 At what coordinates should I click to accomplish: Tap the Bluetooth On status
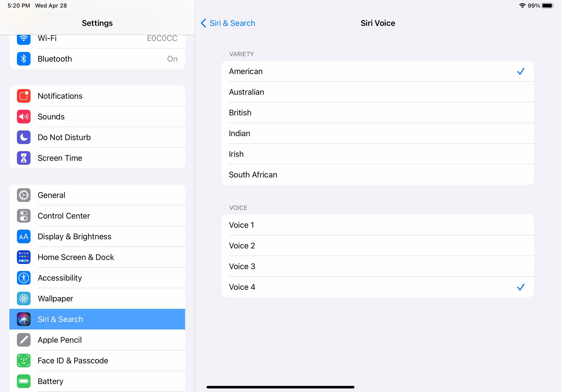pos(172,59)
